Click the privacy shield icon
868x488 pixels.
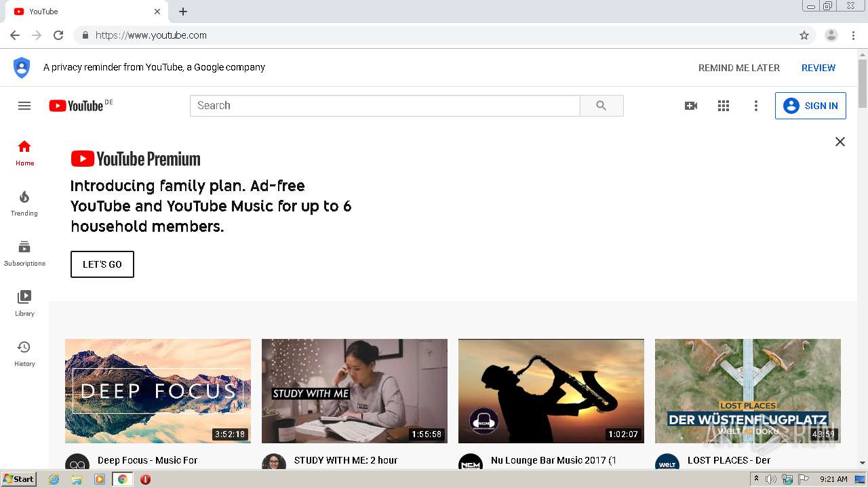click(x=22, y=68)
